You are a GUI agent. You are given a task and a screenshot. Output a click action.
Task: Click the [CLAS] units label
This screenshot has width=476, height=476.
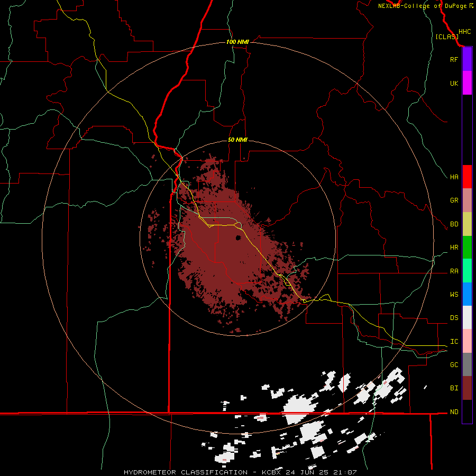click(447, 36)
